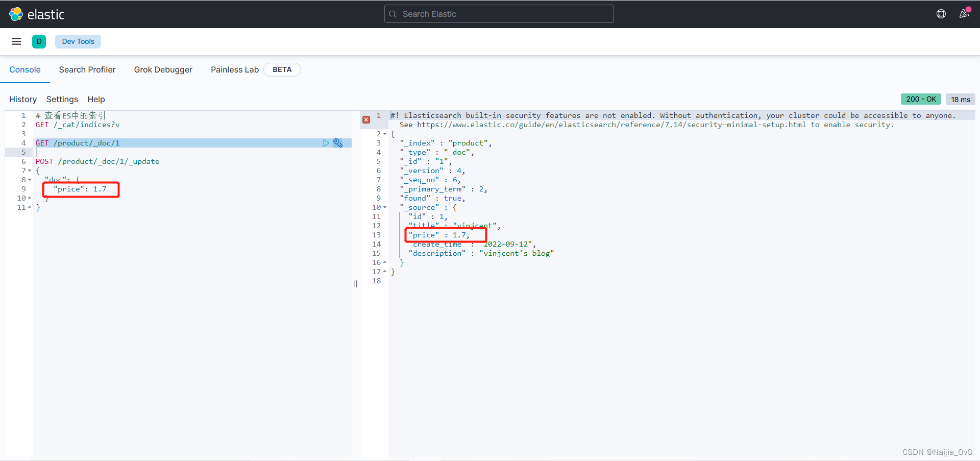Click the "create_time" 2022-09-12 line

point(472,244)
